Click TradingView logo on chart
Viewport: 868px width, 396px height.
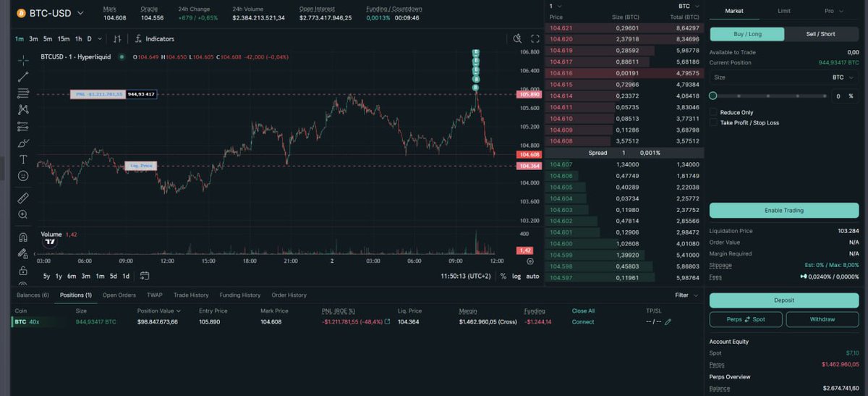(x=50, y=243)
